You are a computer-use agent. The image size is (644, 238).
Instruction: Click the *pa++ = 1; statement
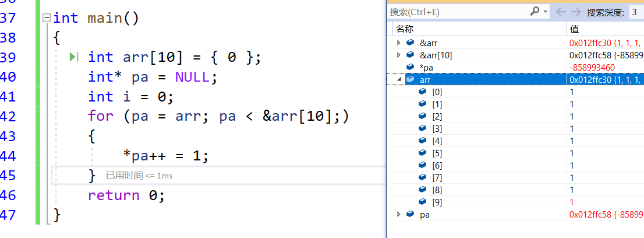pyautogui.click(x=166, y=156)
